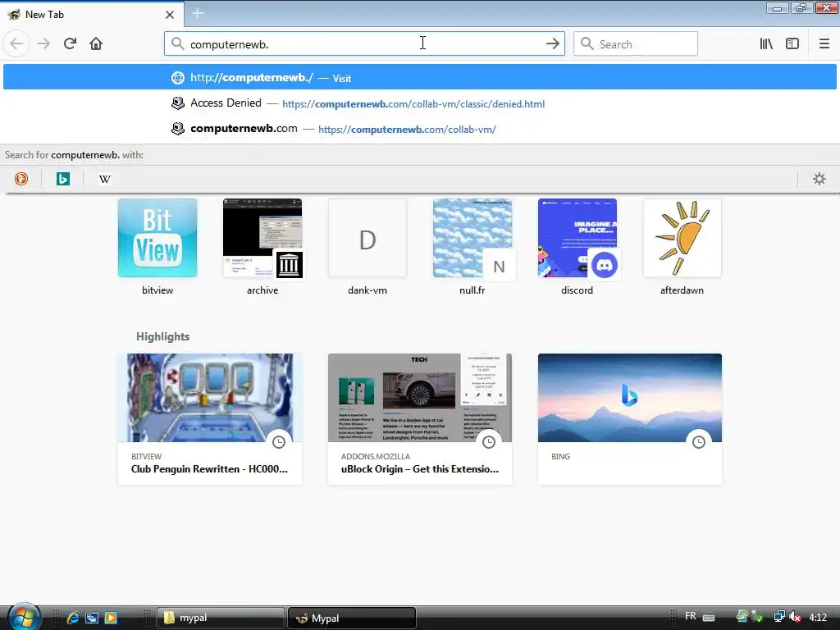Click the muted volume tray icon
The image size is (840, 630).
(795, 617)
